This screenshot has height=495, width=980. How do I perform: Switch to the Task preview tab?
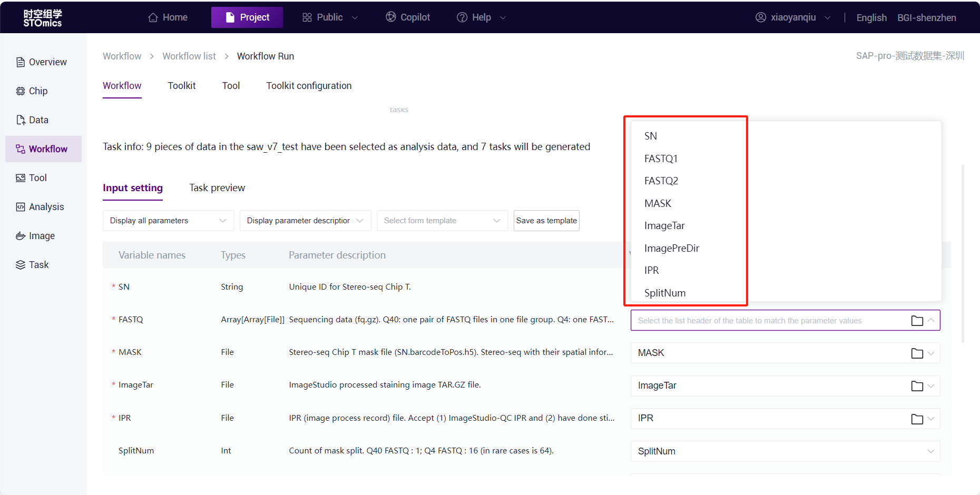point(217,188)
